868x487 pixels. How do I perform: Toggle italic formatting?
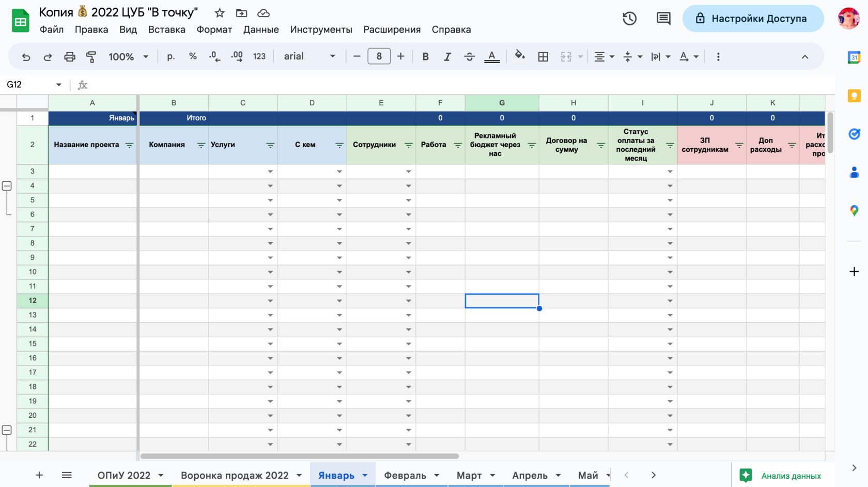coord(447,57)
